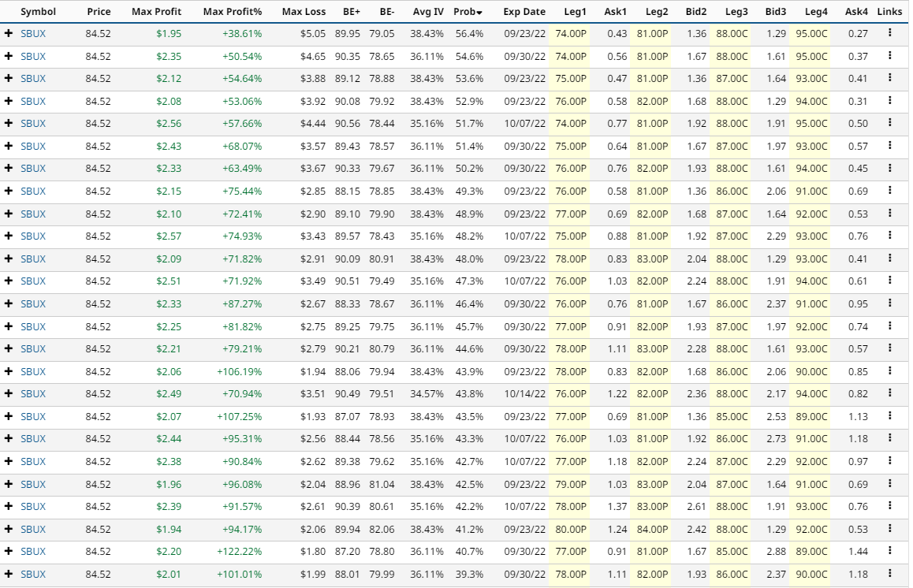Screen dimensions: 913x588
Task: Expand the last row of the table
Action: (x=8, y=574)
